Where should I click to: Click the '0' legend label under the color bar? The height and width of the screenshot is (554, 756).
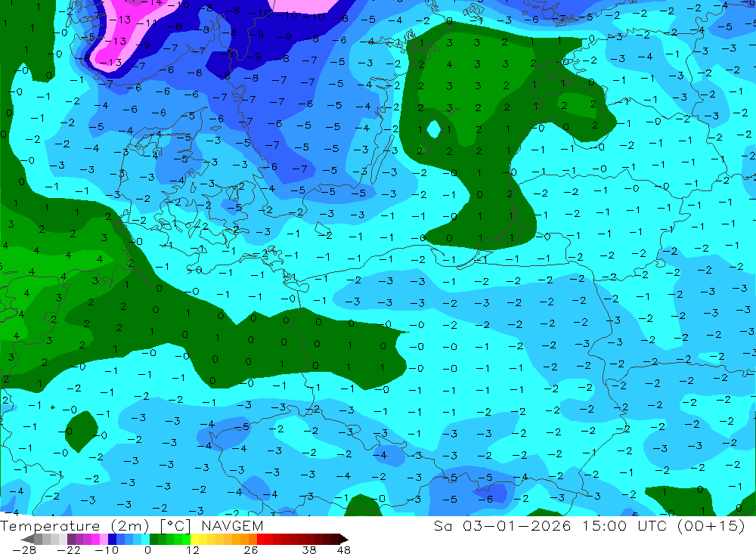click(x=147, y=549)
